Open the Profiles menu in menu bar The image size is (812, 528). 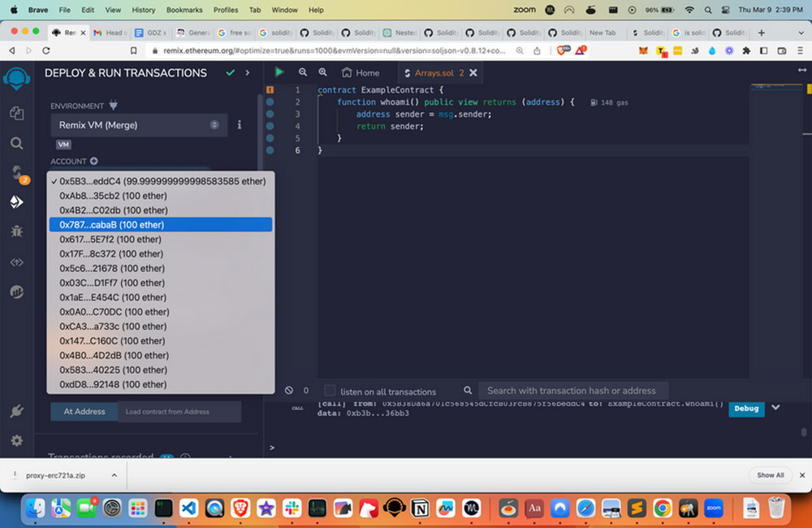click(x=226, y=10)
